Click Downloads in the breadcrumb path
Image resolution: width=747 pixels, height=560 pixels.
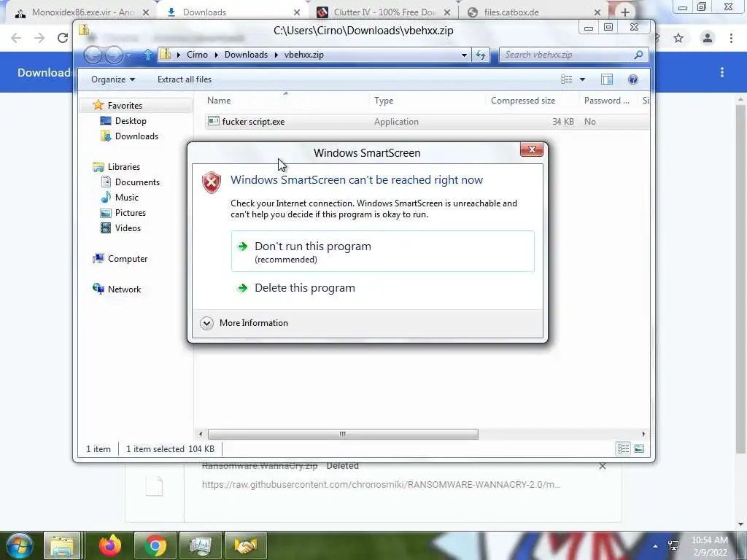pyautogui.click(x=246, y=55)
